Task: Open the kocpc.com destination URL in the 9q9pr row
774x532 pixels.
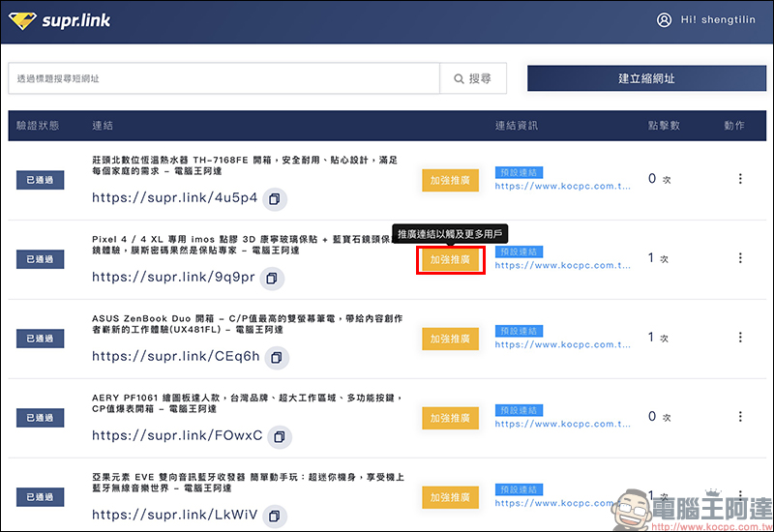Action: tap(563, 265)
